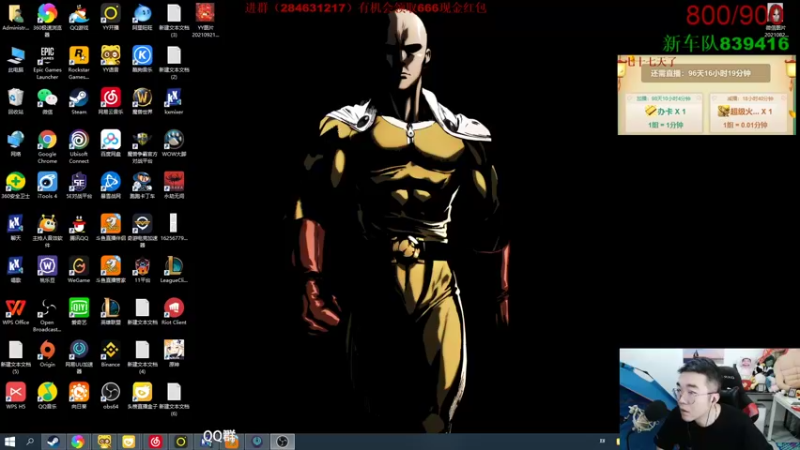Switch to 网易云音乐 on the taskbar
Screen dimensions: 800x450
pyautogui.click(x=155, y=441)
